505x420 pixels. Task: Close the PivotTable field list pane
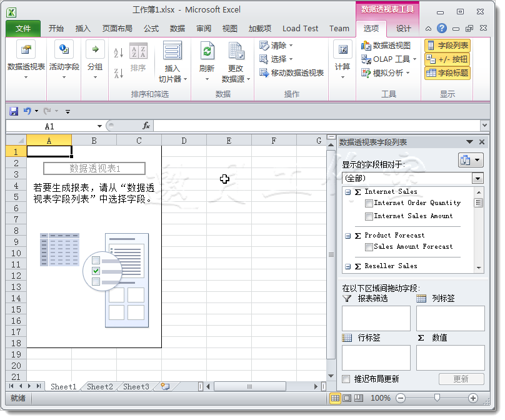482,142
